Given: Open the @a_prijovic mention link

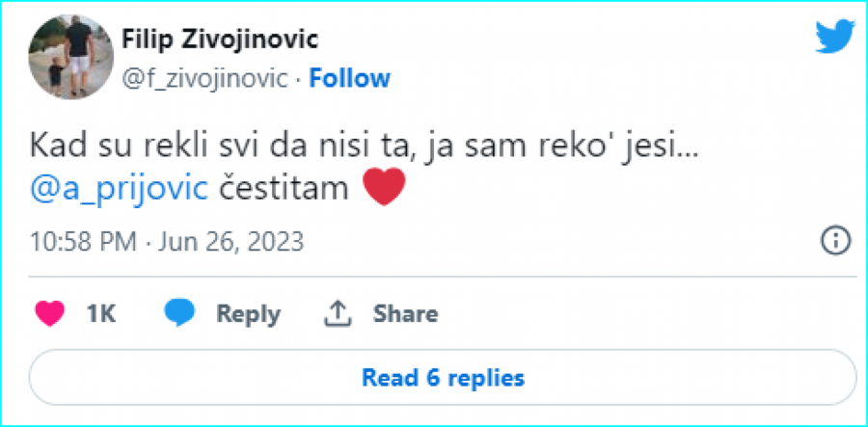Looking at the screenshot, I should [119, 188].
